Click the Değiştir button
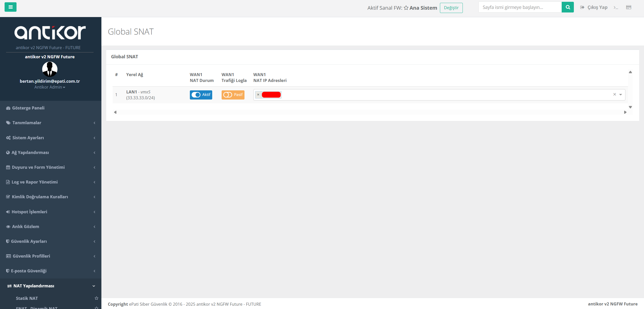 [451, 8]
